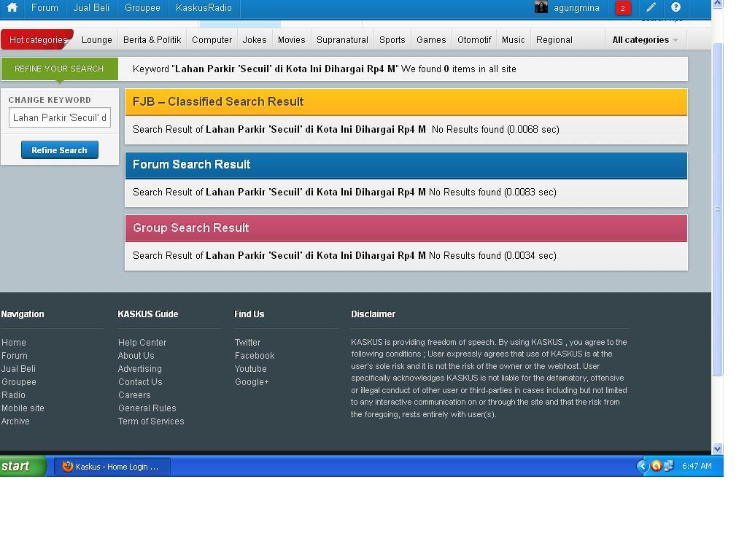Viewport: 747px width, 560px height.
Task: Open the Jokes category
Action: coord(255,40)
